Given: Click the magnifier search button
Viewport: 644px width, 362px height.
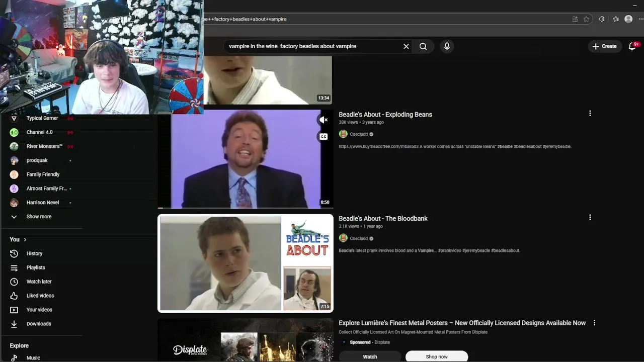Looking at the screenshot, I should click(x=423, y=46).
